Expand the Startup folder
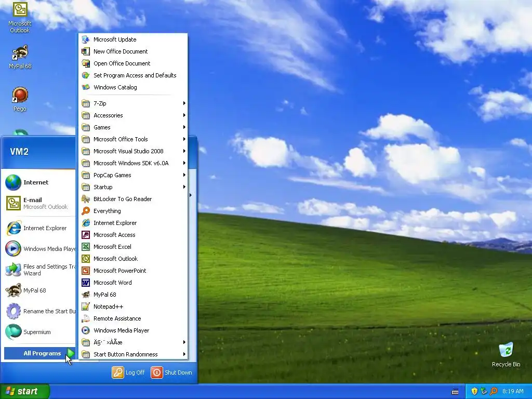 pyautogui.click(x=133, y=187)
